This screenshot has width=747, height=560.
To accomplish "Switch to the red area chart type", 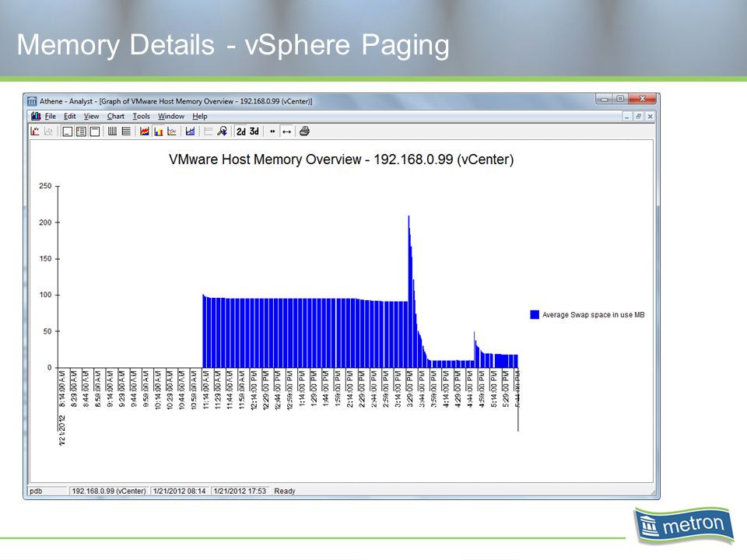I will click(x=145, y=131).
